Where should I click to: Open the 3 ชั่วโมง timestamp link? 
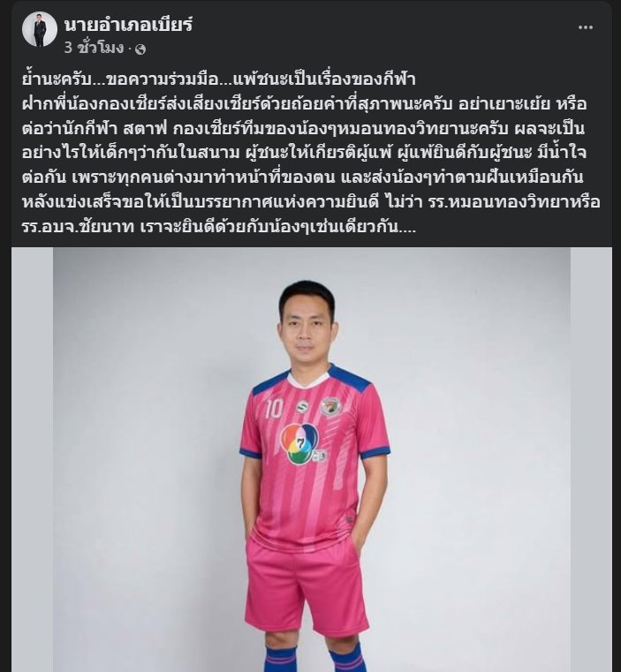[x=94, y=48]
